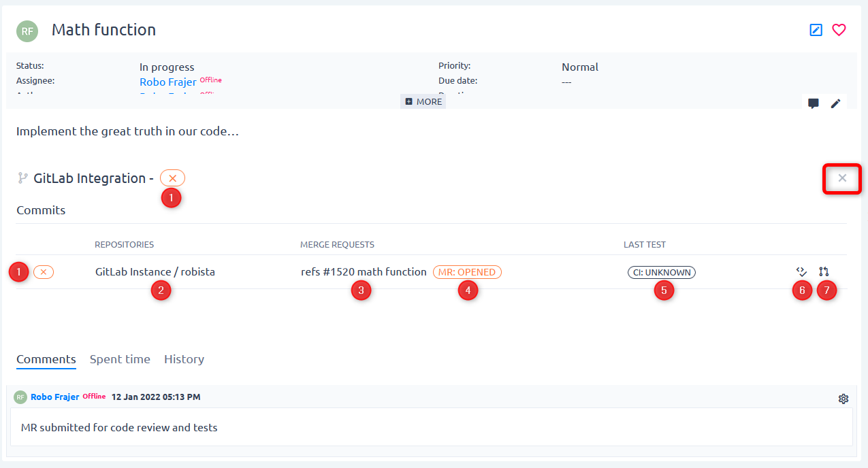Click the RF avatar next to title

[27, 31]
